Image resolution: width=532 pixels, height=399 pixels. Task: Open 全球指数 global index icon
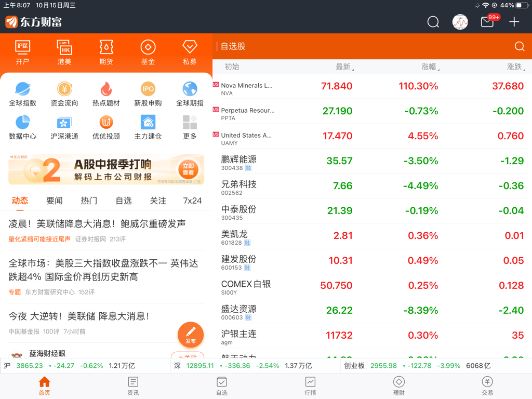[x=22, y=94]
